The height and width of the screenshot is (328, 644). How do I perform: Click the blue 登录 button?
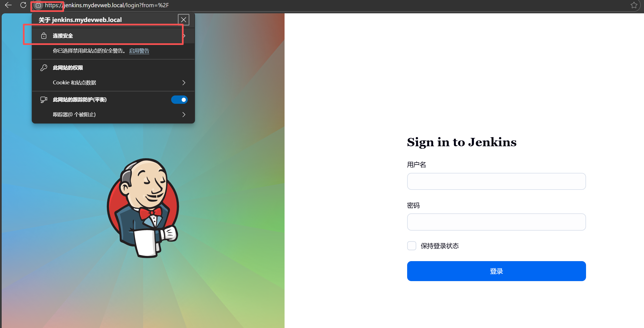(x=496, y=271)
